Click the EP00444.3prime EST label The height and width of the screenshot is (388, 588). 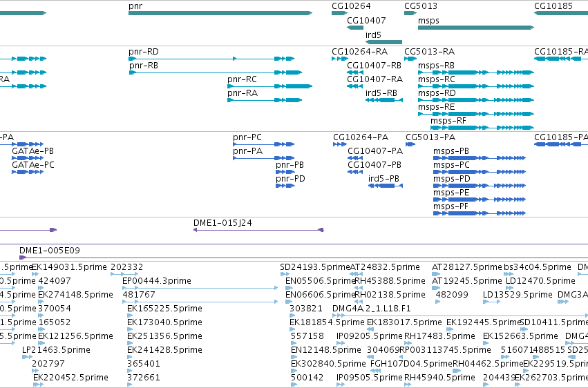(157, 281)
